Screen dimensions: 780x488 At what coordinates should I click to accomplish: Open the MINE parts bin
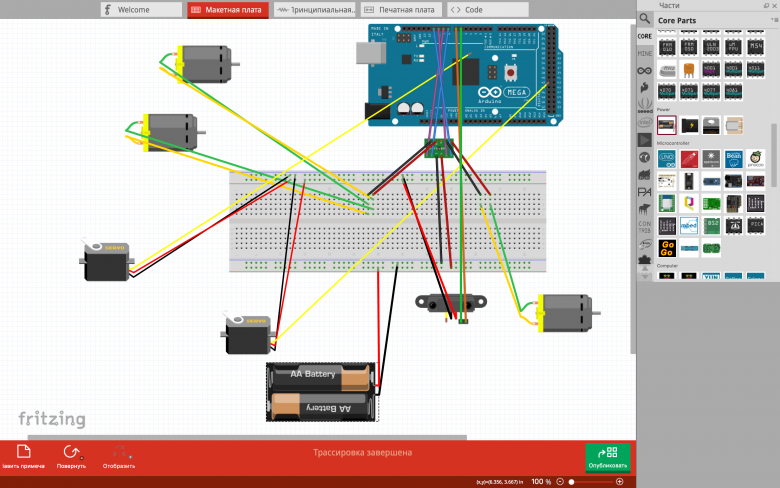point(645,52)
